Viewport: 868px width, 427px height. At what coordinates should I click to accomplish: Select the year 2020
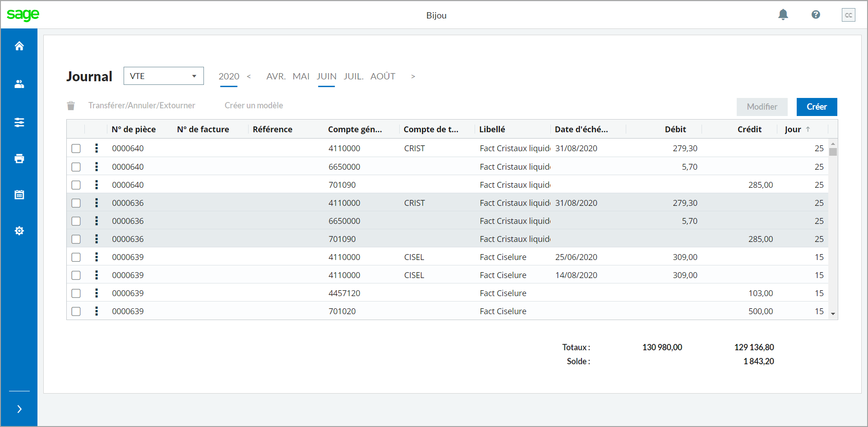coord(229,76)
